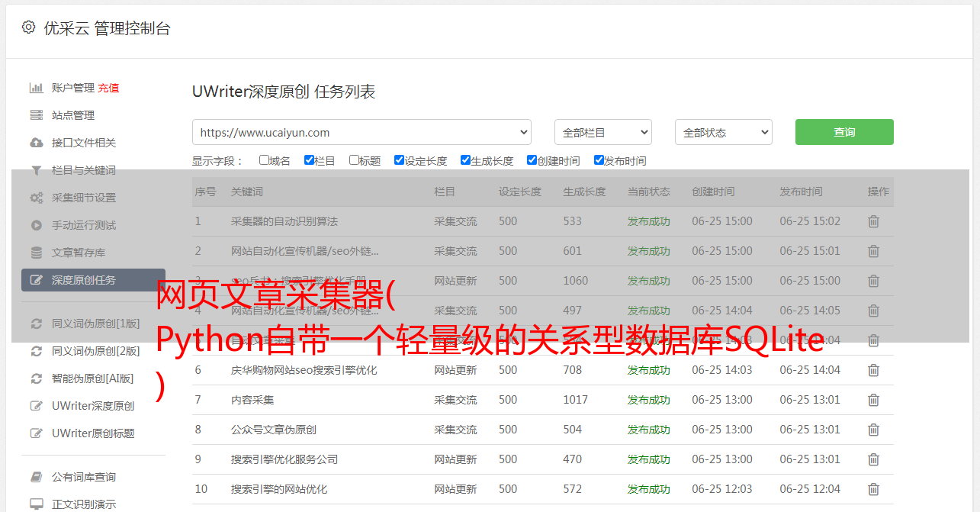Open the 全部状态 status filter
This screenshot has width=980, height=512.
[723, 132]
